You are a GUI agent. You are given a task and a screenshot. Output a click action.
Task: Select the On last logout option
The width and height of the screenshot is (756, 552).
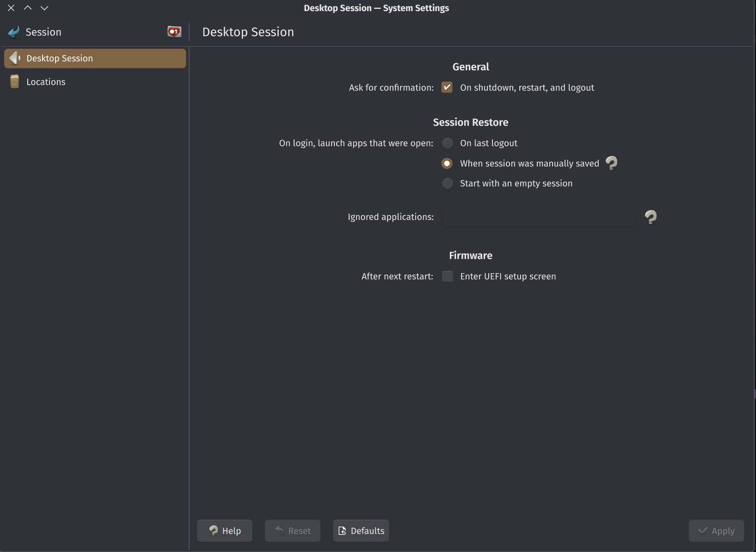pyautogui.click(x=447, y=143)
